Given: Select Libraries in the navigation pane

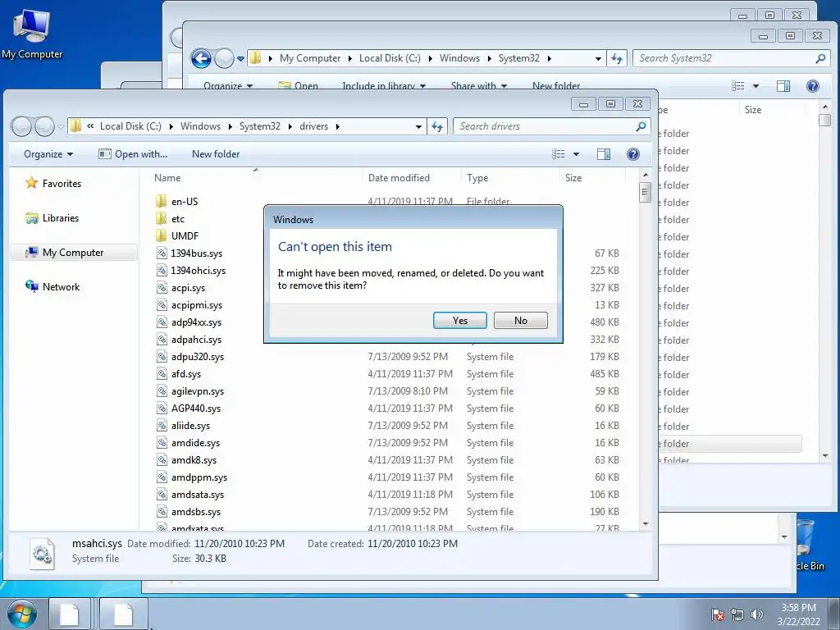Looking at the screenshot, I should pos(60,218).
